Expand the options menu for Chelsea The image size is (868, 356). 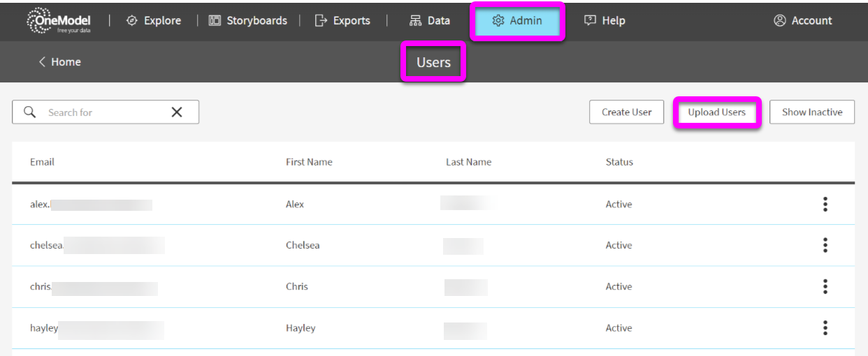click(825, 245)
